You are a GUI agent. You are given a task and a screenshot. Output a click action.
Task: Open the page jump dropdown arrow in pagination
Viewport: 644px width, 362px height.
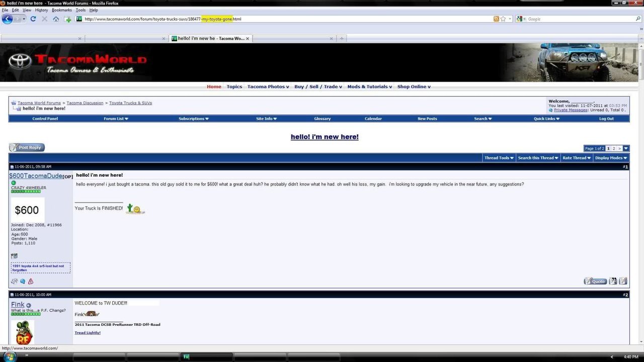coord(626,148)
